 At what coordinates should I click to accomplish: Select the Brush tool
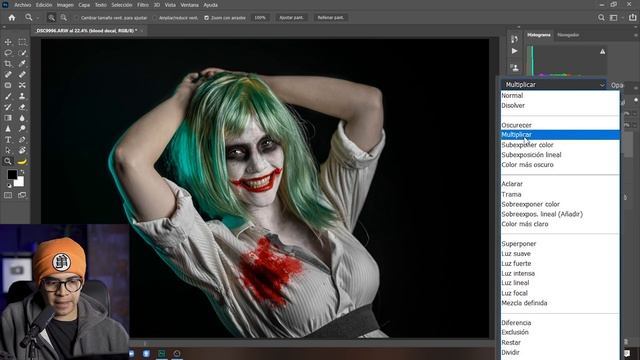tap(8, 96)
